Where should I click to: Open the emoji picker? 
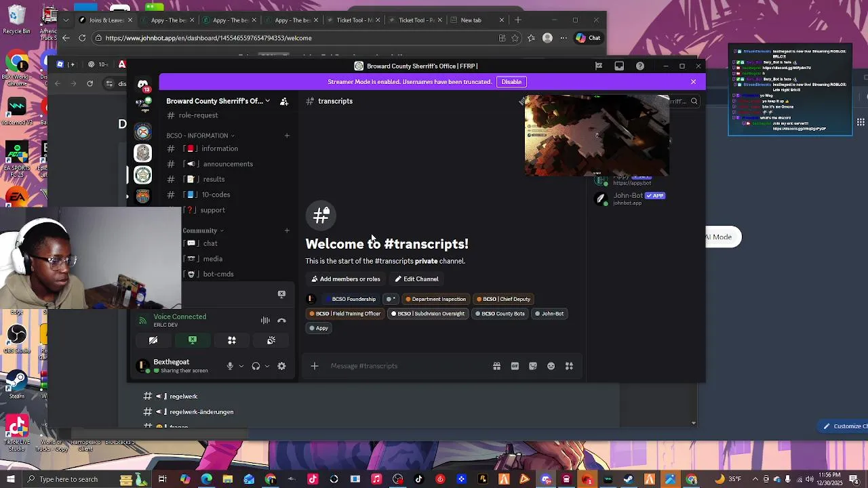(x=551, y=366)
